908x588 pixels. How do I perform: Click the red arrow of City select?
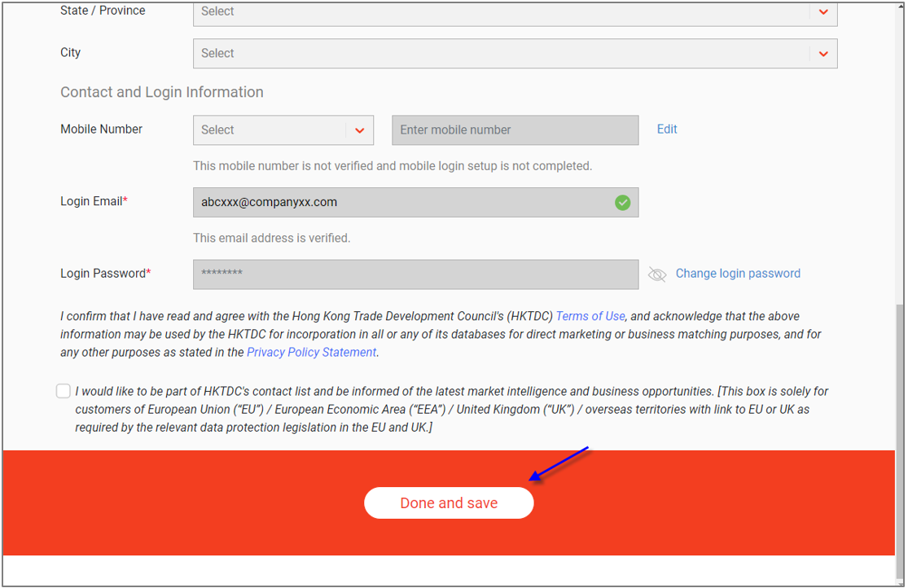coord(822,54)
